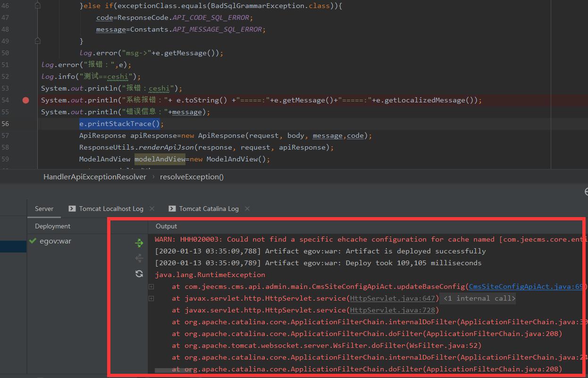Close the Tomcat Catalina Log tab

pos(247,209)
